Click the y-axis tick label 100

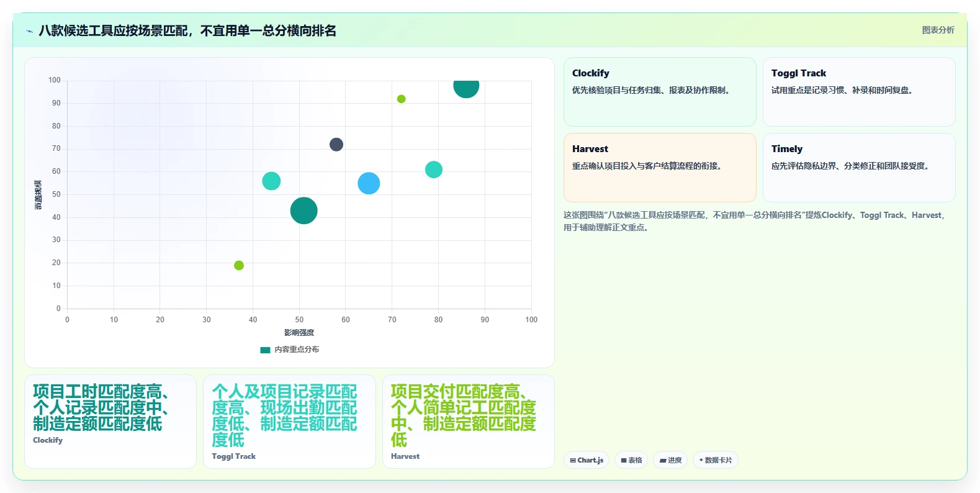tap(55, 80)
